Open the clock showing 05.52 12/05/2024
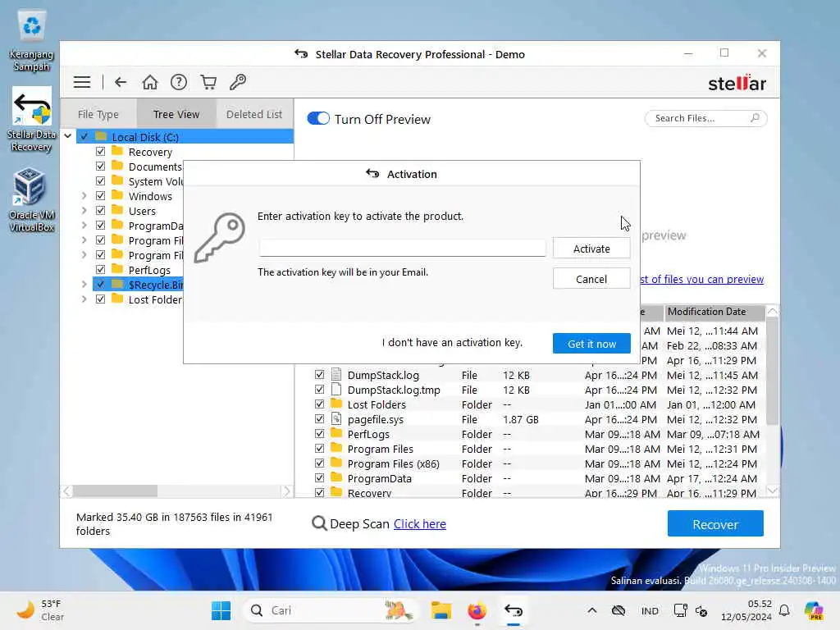 coord(746,610)
